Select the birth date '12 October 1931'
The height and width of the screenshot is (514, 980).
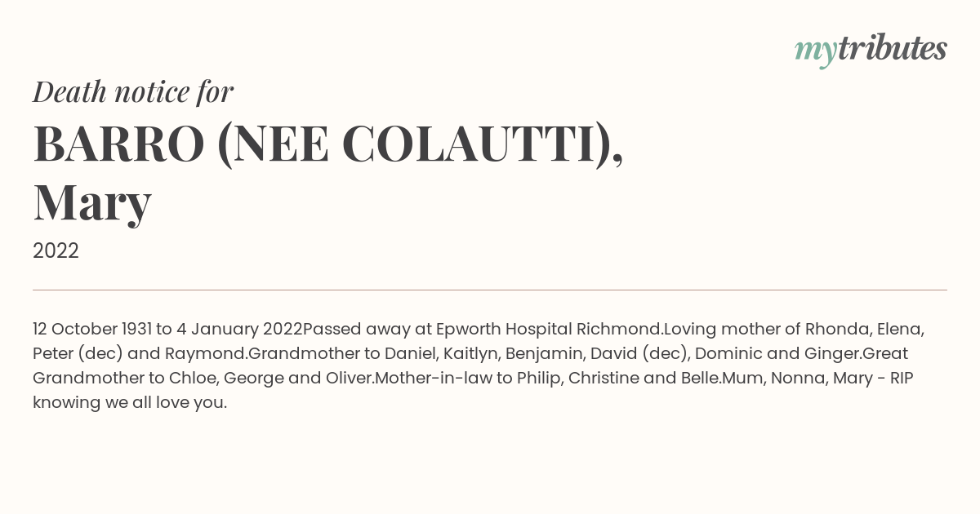point(92,329)
